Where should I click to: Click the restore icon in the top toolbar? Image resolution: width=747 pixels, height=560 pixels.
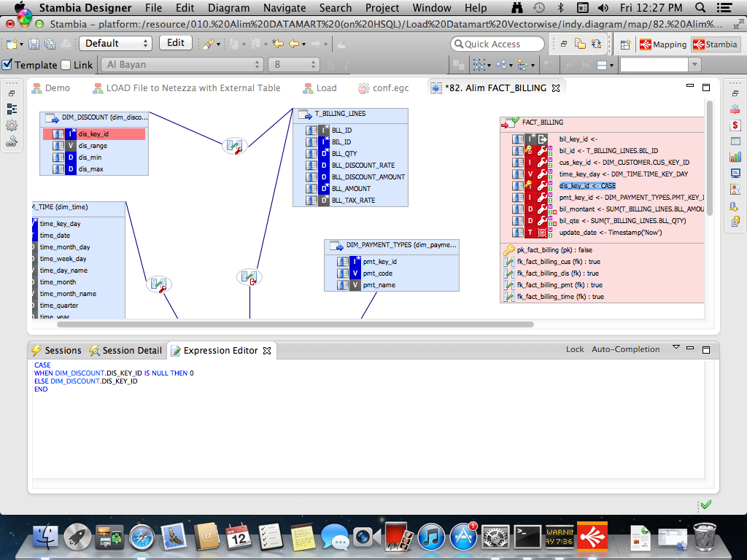click(564, 44)
